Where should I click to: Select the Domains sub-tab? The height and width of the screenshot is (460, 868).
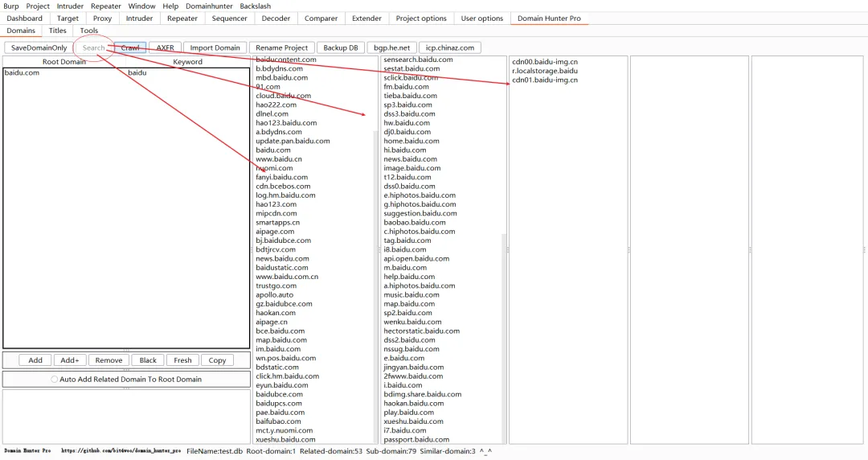click(21, 31)
